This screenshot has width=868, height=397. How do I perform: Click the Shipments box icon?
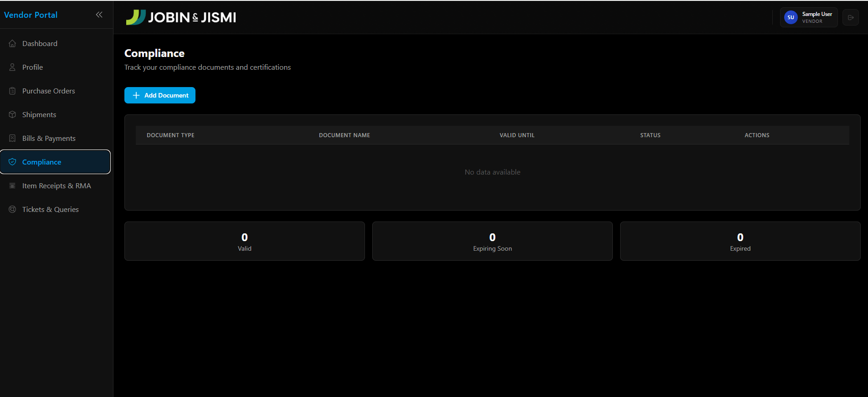pyautogui.click(x=12, y=115)
